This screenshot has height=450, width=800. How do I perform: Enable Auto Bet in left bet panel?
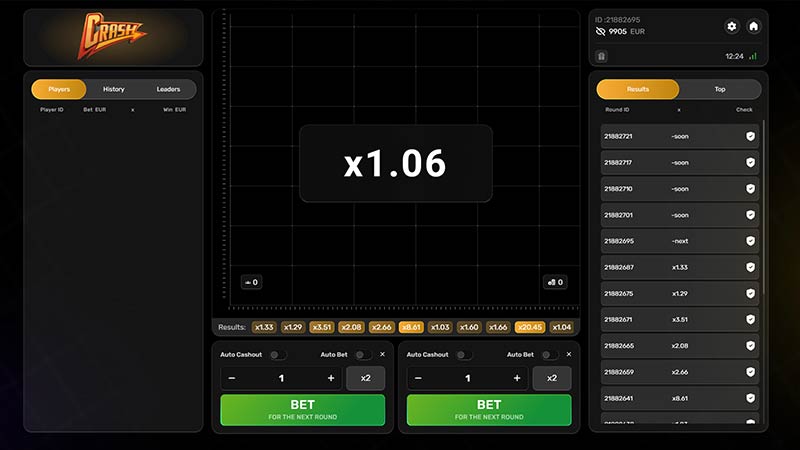coord(363,355)
